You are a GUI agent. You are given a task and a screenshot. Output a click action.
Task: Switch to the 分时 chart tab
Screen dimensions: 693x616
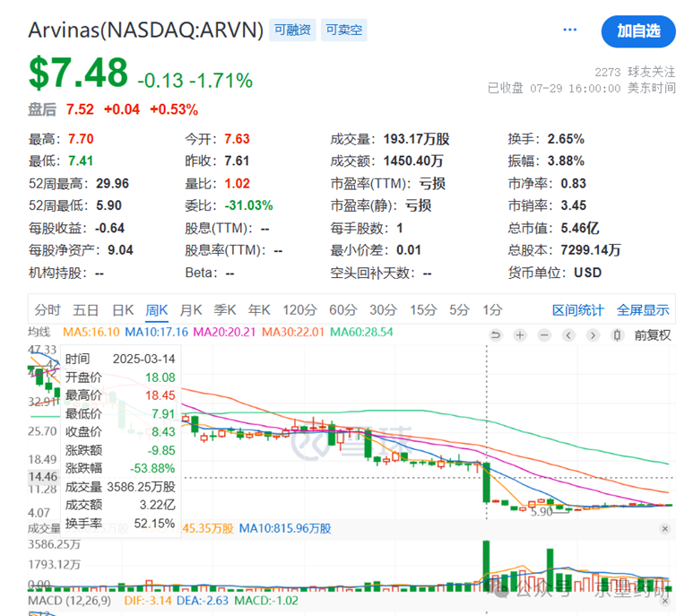[48, 309]
